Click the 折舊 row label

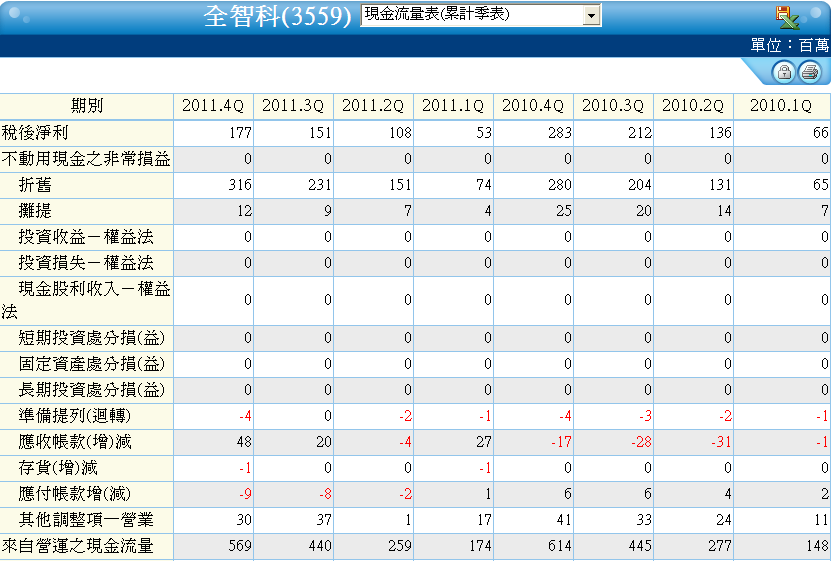(x=35, y=185)
